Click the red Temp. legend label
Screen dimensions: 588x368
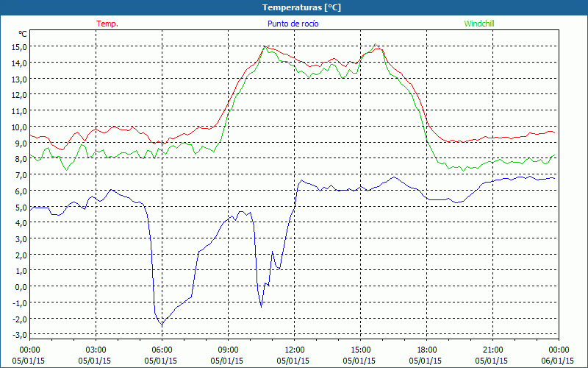click(107, 24)
